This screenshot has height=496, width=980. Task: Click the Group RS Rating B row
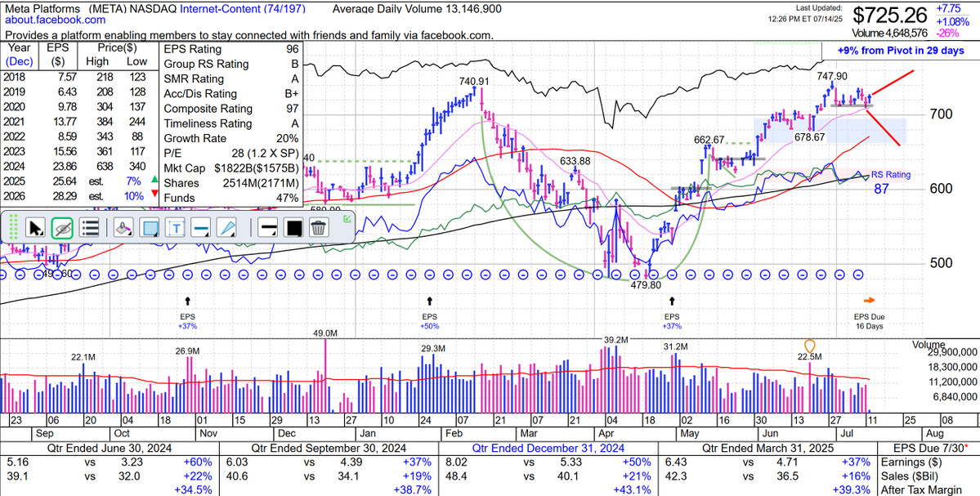(x=231, y=64)
